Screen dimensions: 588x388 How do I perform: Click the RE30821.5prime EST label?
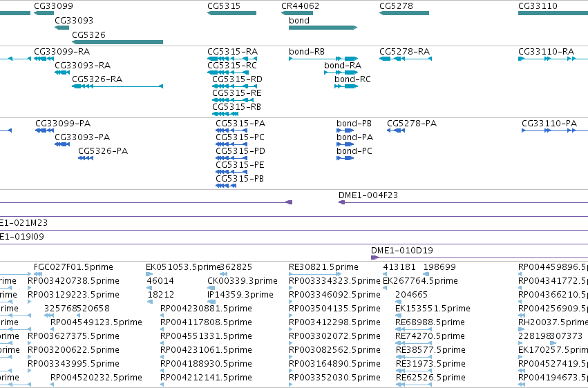(323, 267)
